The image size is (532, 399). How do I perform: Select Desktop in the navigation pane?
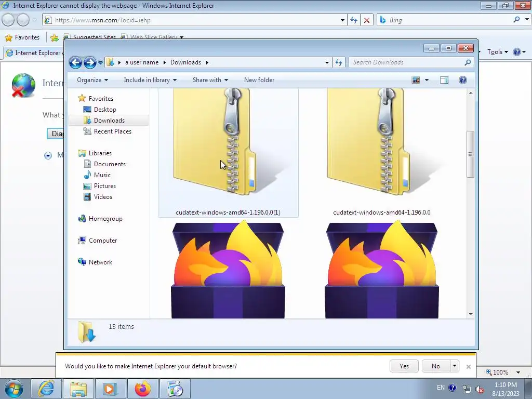pos(105,110)
